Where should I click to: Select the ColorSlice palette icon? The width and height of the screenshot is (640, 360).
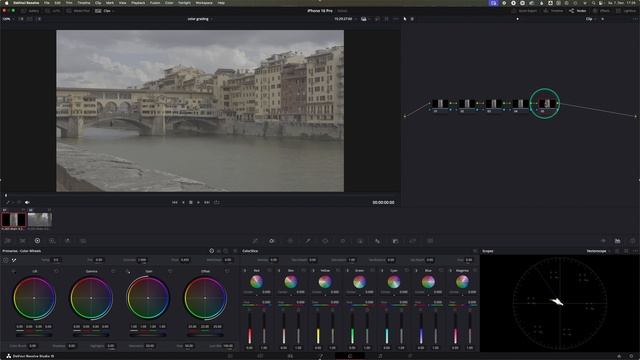click(272, 241)
